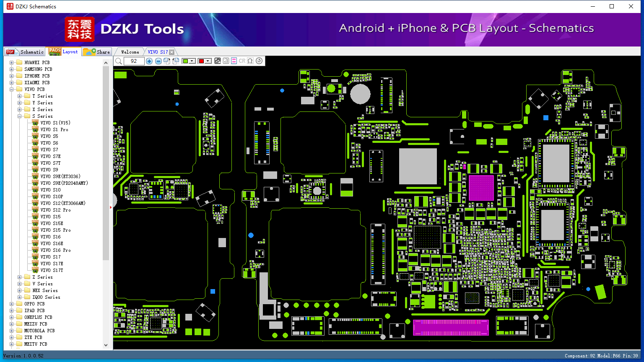This screenshot has height=362, width=644.
Task: Expand the IQOO Series folder node
Action: click(x=20, y=297)
